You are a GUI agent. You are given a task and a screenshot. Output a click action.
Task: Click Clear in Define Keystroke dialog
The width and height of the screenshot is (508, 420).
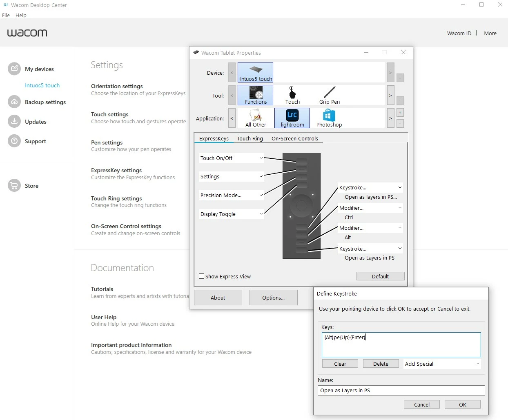340,364
